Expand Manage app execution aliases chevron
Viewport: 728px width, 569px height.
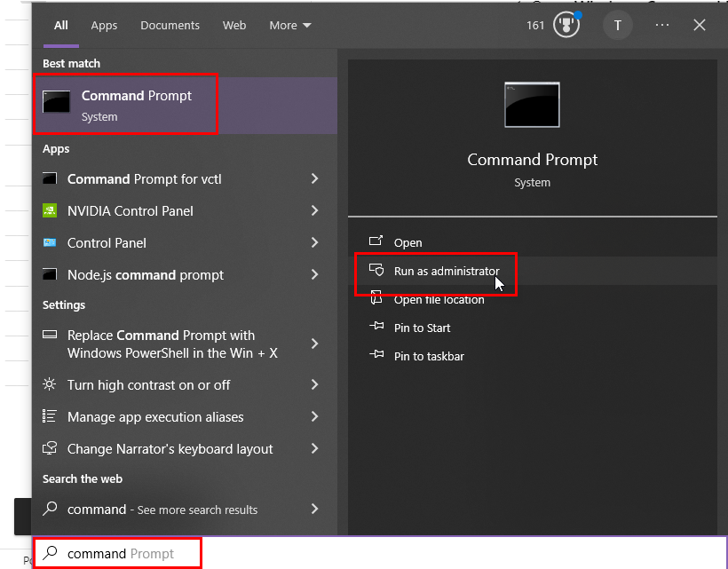[x=315, y=417]
